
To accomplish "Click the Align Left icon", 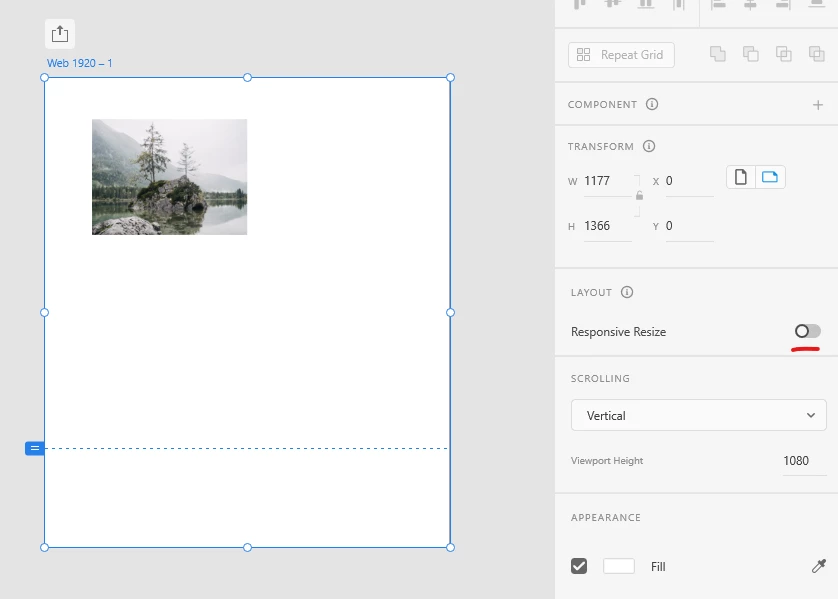I will [718, 4].
